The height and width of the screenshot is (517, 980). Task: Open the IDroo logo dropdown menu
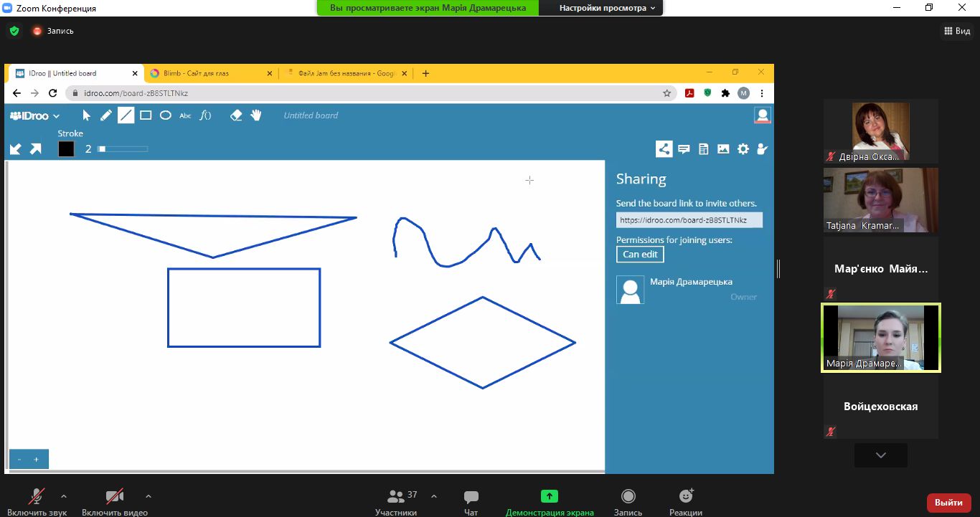(35, 115)
